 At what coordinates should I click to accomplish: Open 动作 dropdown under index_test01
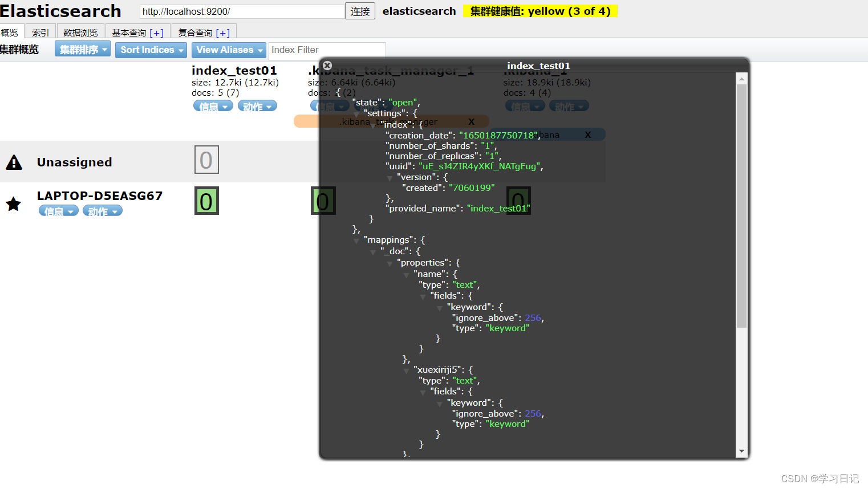pos(257,106)
